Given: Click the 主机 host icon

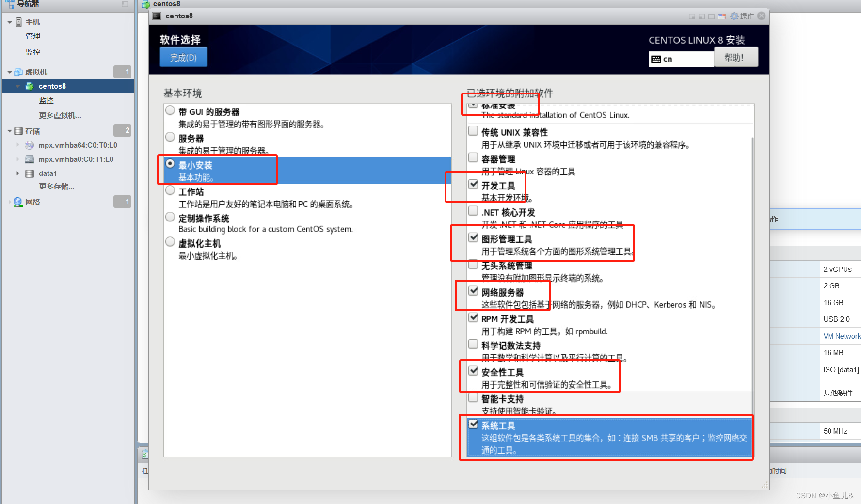Looking at the screenshot, I should (19, 22).
